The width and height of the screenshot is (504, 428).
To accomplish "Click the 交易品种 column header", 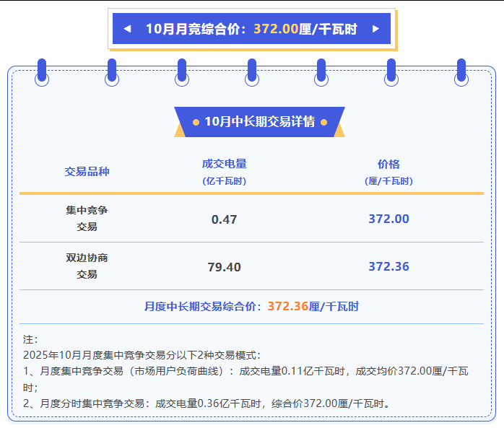I will pos(87,171).
